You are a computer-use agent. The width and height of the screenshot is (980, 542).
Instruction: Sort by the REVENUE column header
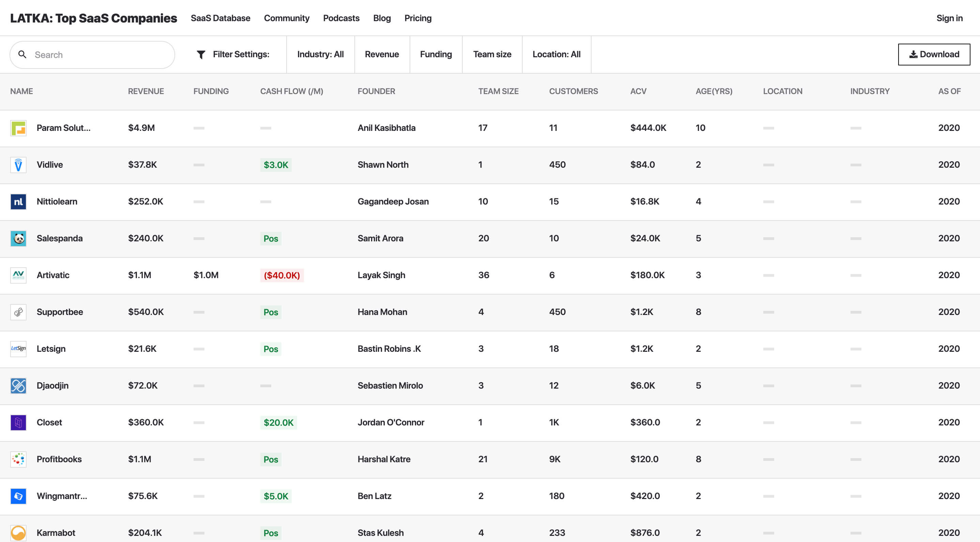pyautogui.click(x=146, y=91)
